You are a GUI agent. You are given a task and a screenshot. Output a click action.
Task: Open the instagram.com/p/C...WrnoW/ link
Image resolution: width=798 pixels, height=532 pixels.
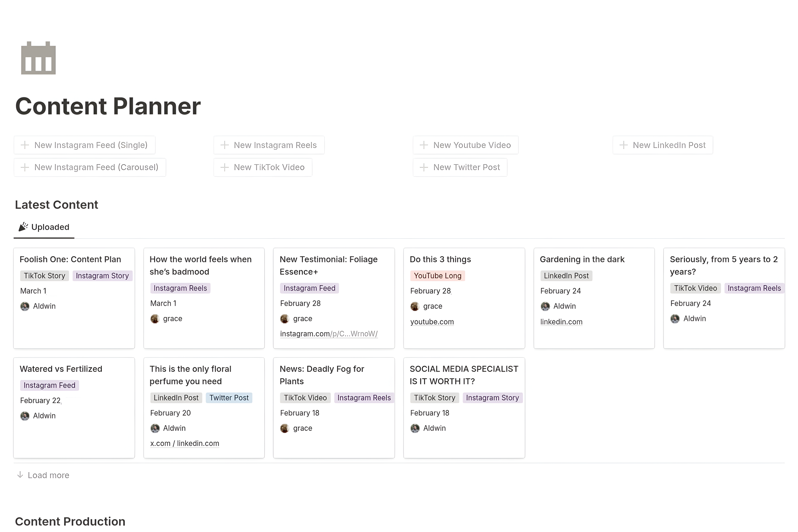[x=328, y=334]
